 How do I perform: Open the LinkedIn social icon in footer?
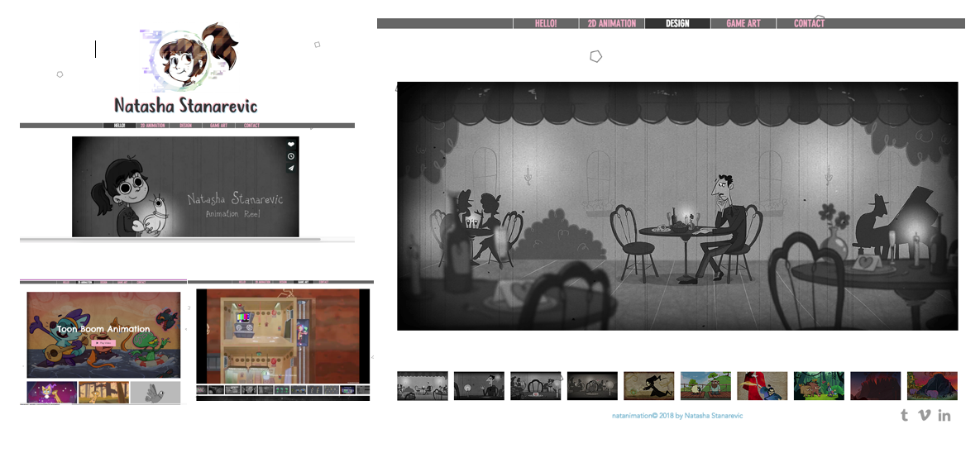944,415
